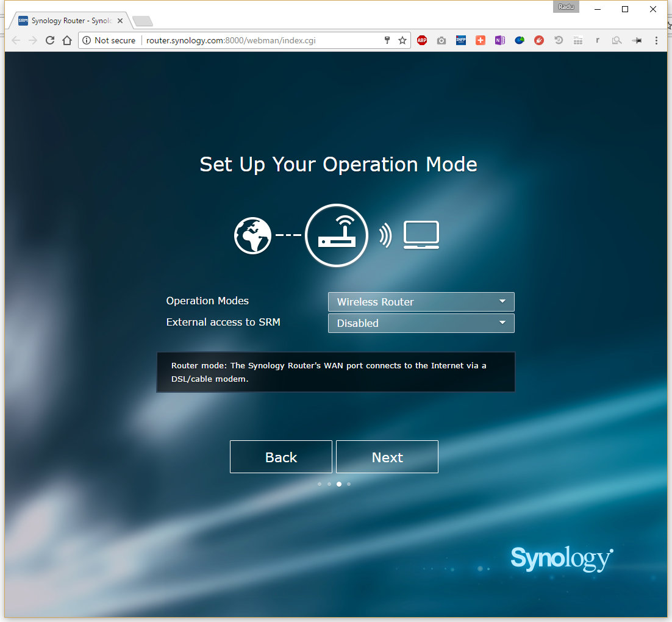672x622 pixels.
Task: Click the Next button
Action: point(387,457)
